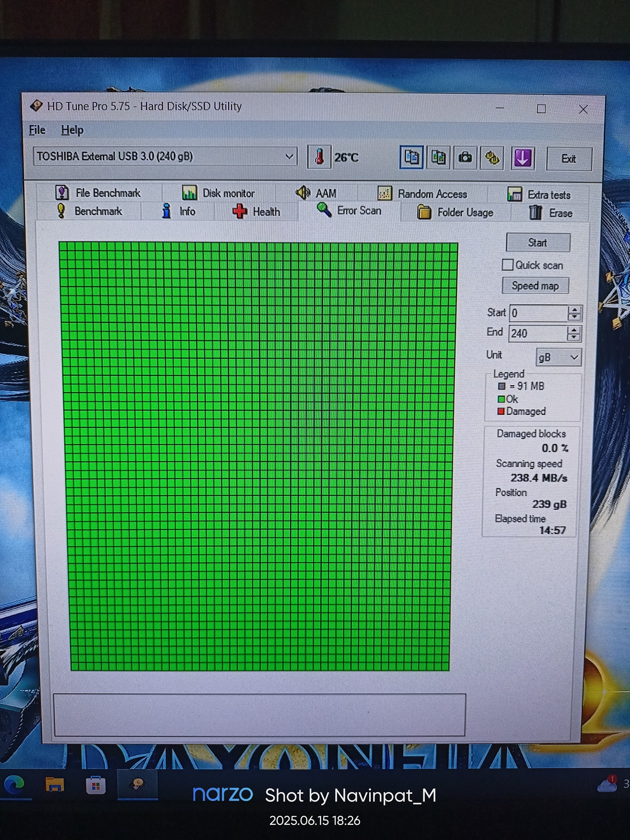Click the 0.0 % damaged blocks value
The height and width of the screenshot is (840, 630).
coord(555,448)
